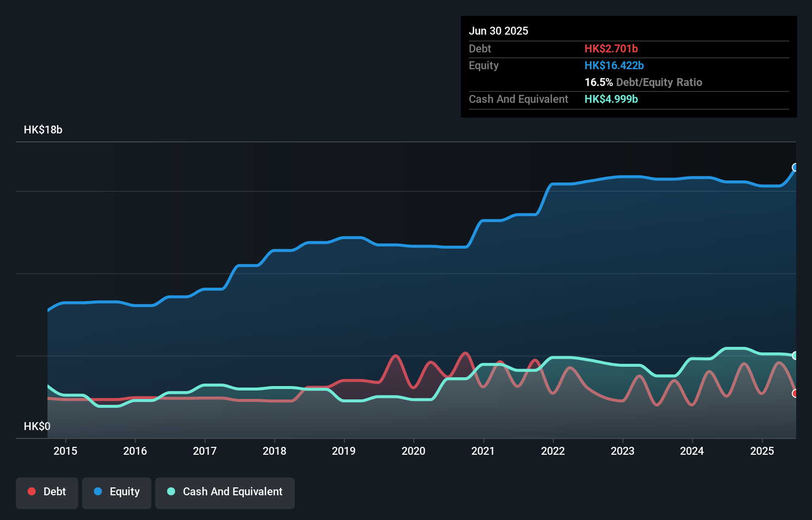
Task: Click the red Debt dot inside legend button
Action: click(31, 491)
